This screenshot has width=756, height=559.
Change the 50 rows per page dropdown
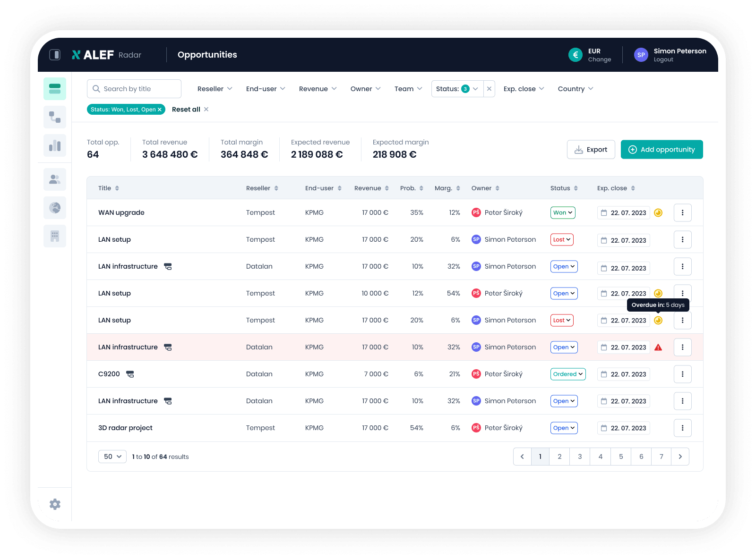tap(112, 457)
